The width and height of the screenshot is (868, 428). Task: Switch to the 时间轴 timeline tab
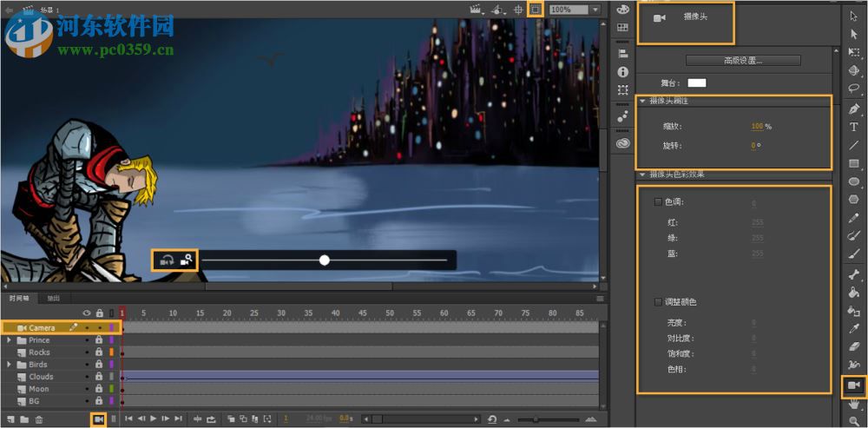coord(19,299)
